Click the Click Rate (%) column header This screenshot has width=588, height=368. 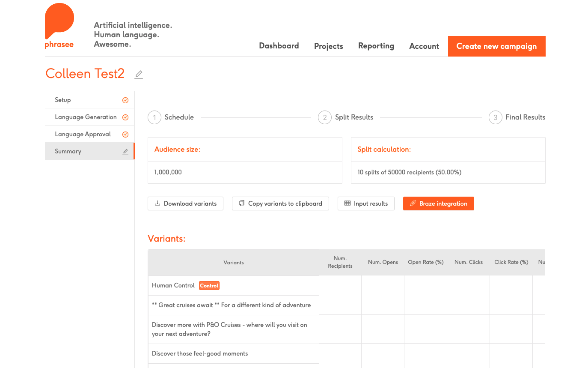pyautogui.click(x=511, y=262)
